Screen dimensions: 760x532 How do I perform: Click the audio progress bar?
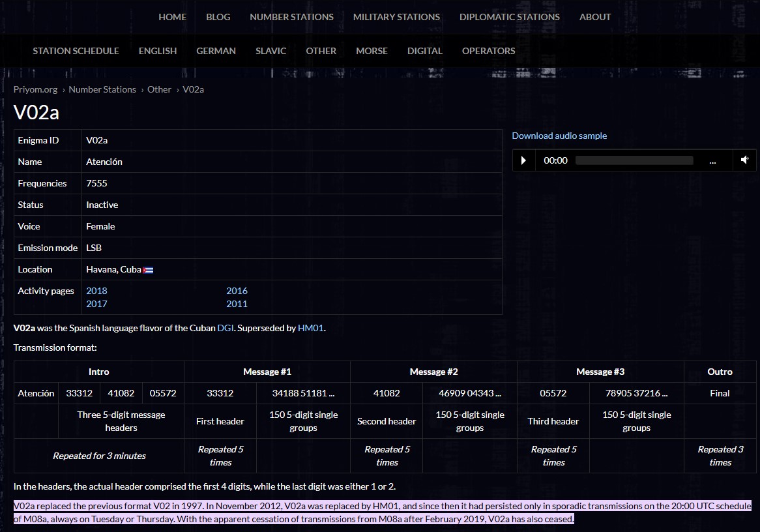[x=634, y=160]
